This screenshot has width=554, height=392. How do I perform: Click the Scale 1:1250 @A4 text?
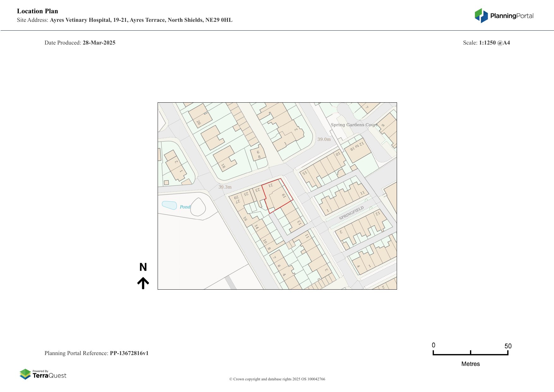point(486,43)
